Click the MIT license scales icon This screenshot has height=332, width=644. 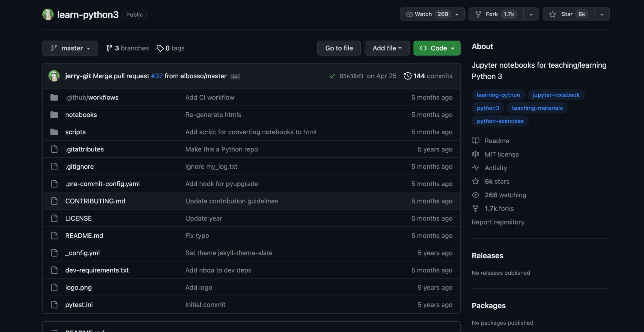point(475,154)
